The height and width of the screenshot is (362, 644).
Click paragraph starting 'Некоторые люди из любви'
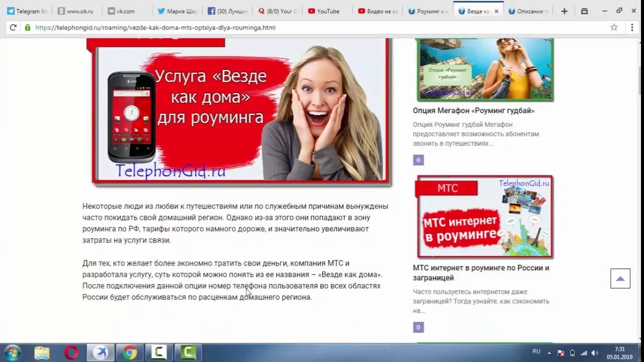point(235,223)
